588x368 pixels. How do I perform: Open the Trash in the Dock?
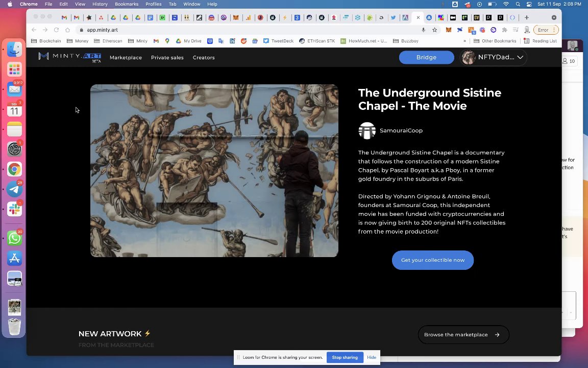tap(14, 327)
